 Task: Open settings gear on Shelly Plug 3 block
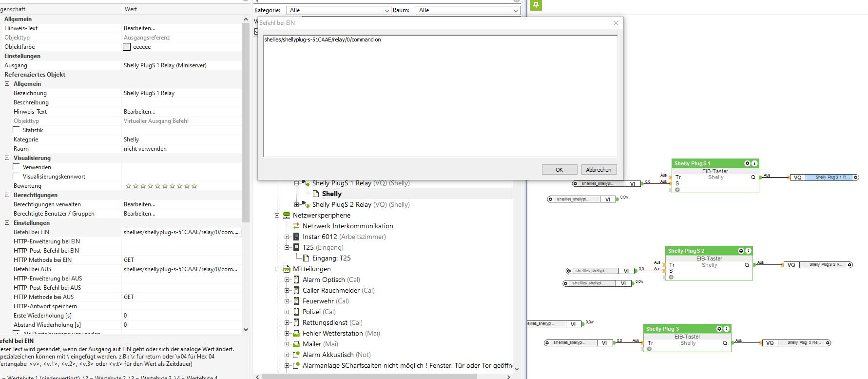(719, 329)
